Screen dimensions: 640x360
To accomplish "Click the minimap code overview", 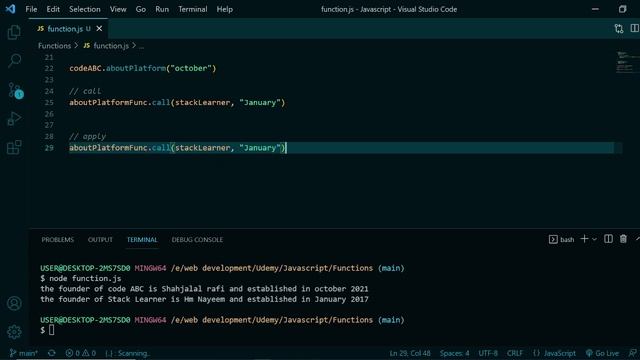I will click(627, 62).
